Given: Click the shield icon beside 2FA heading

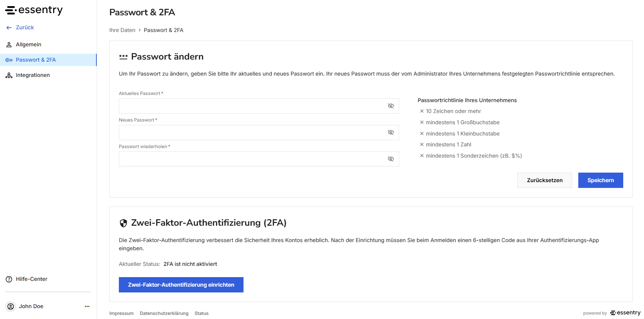Looking at the screenshot, I should tap(123, 223).
